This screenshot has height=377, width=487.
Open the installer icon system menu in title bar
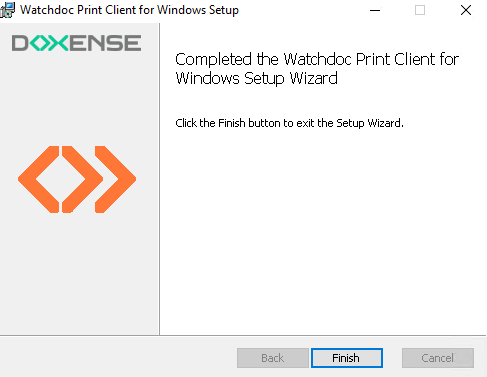[x=7, y=10]
